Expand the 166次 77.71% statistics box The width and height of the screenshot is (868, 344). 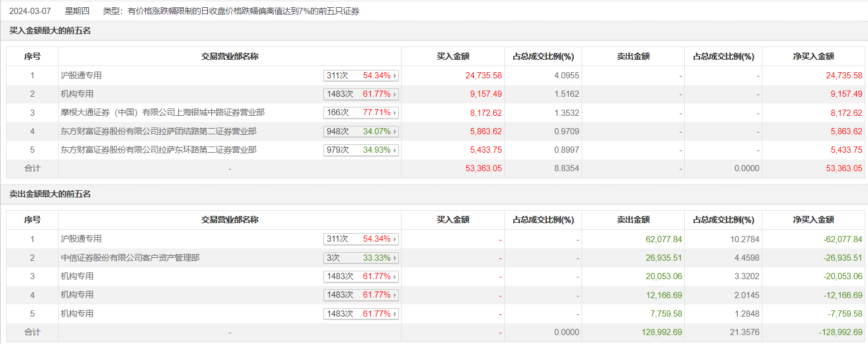click(360, 112)
